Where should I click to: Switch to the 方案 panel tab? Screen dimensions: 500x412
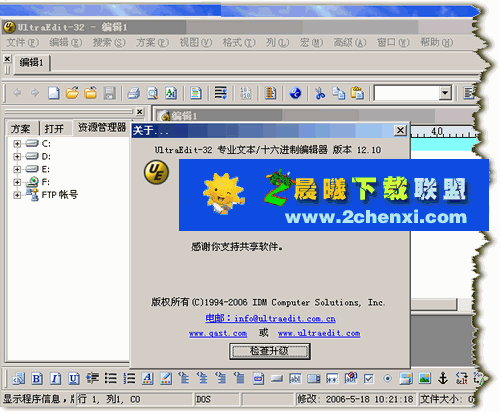(x=21, y=128)
